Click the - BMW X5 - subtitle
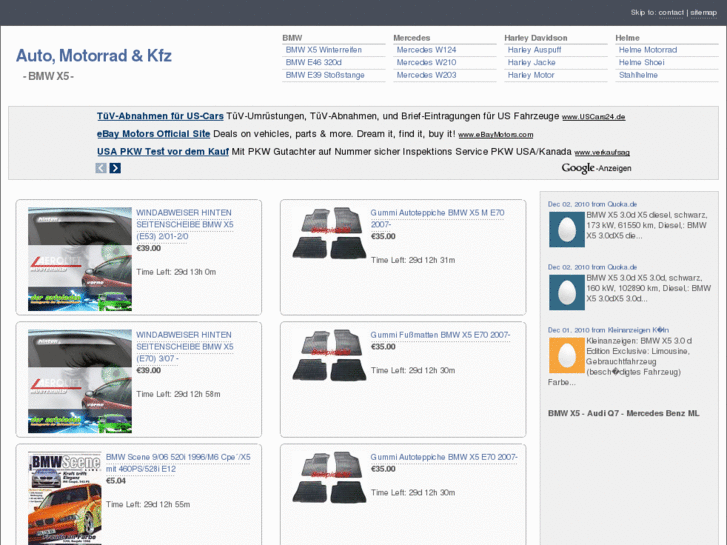Viewport: 727px width, 545px height. pyautogui.click(x=48, y=76)
